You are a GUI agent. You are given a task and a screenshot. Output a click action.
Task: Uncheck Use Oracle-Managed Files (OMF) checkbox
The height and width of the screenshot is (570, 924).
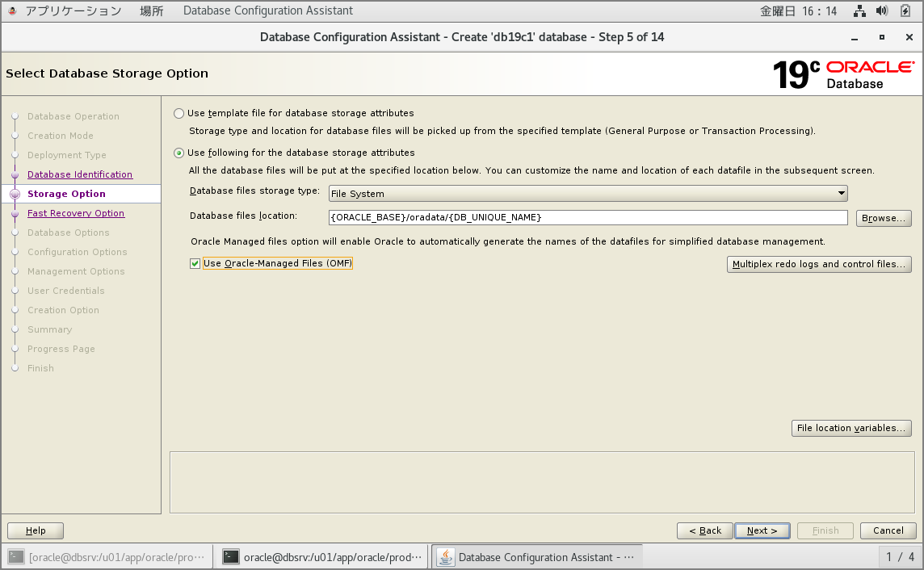[195, 264]
